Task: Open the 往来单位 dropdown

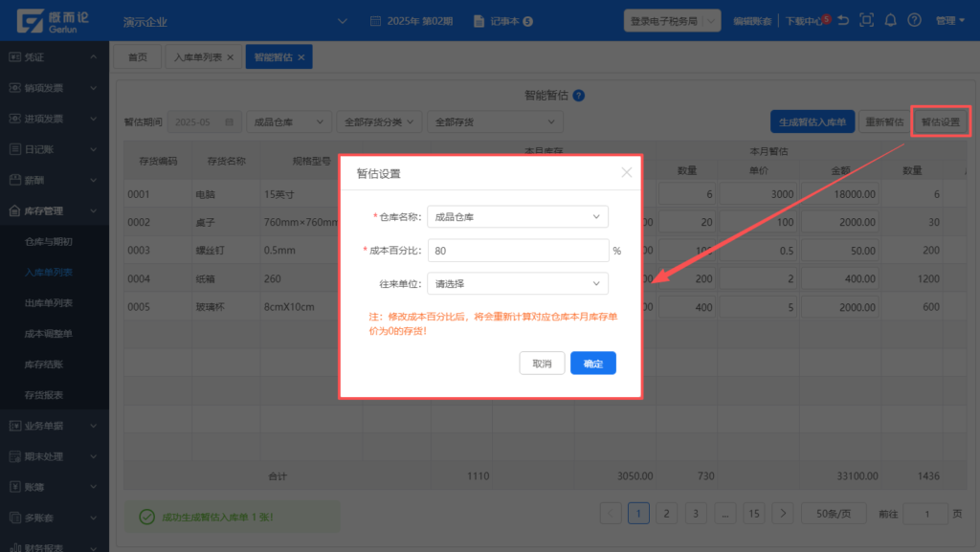Action: click(517, 284)
